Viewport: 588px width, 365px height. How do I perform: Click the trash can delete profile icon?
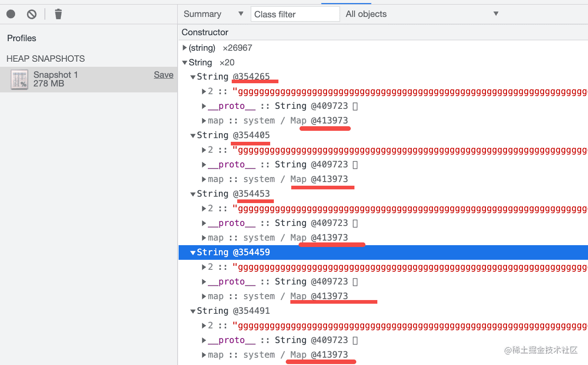pyautogui.click(x=58, y=14)
